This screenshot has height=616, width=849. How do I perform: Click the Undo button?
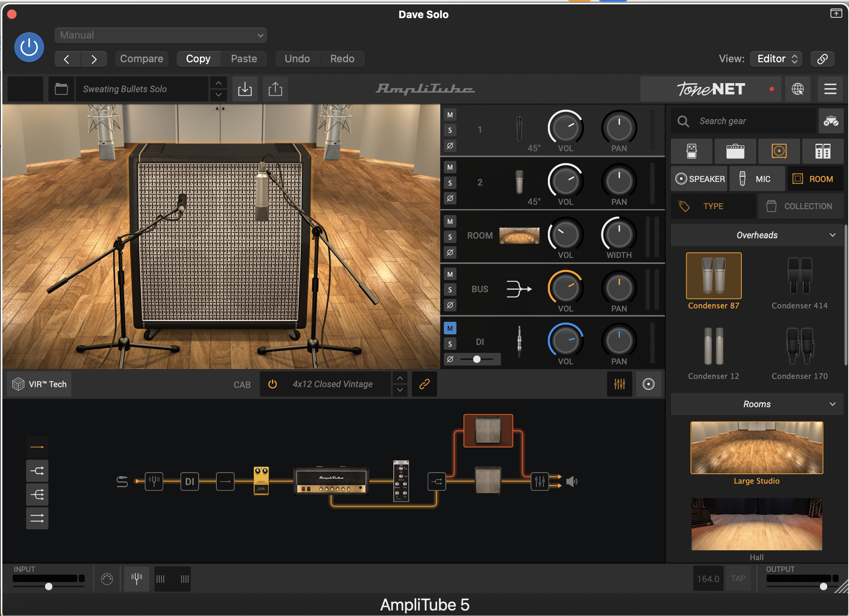297,59
